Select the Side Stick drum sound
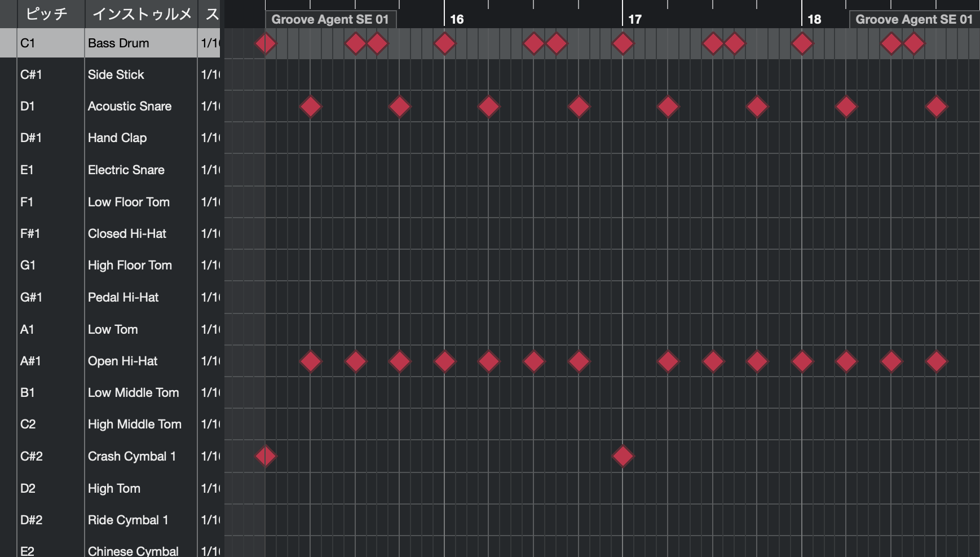This screenshot has height=557, width=980. click(116, 74)
